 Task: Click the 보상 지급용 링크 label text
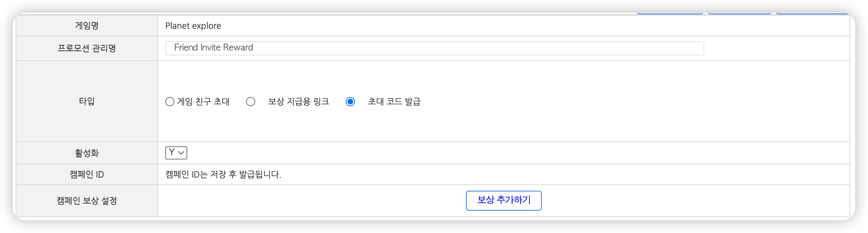(299, 102)
